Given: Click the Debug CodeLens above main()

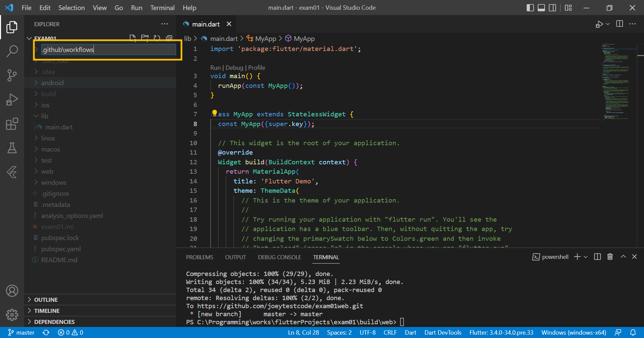Looking at the screenshot, I should tap(234, 68).
